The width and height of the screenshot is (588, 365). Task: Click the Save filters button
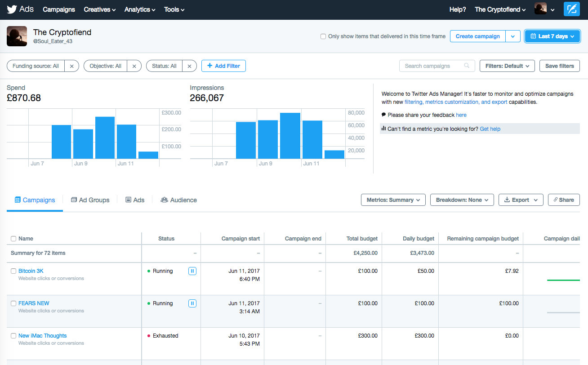coord(560,66)
